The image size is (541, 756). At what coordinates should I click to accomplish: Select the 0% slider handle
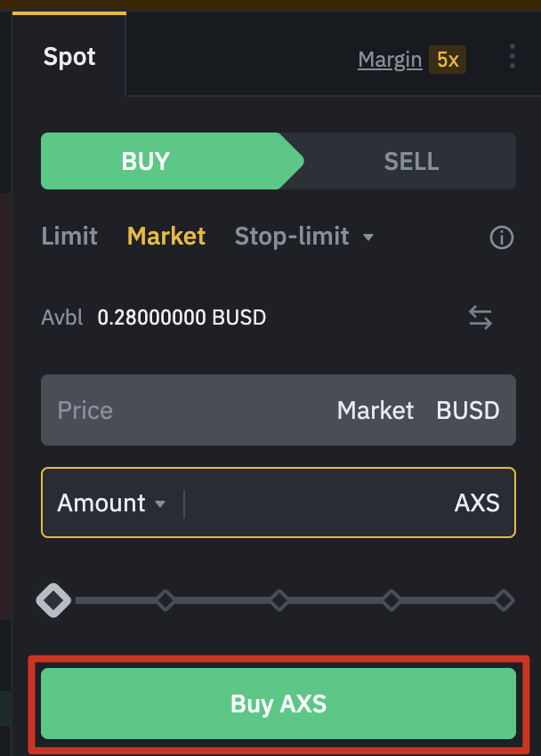[53, 600]
